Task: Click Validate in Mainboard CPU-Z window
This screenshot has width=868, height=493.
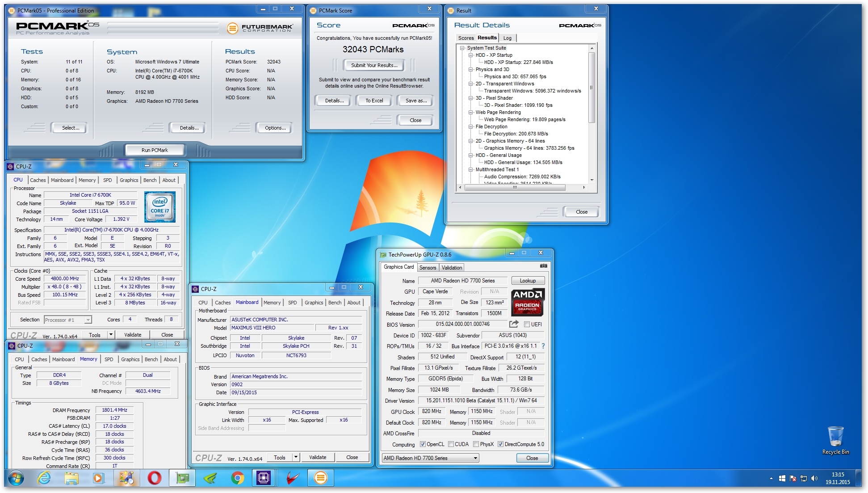Action: point(318,457)
